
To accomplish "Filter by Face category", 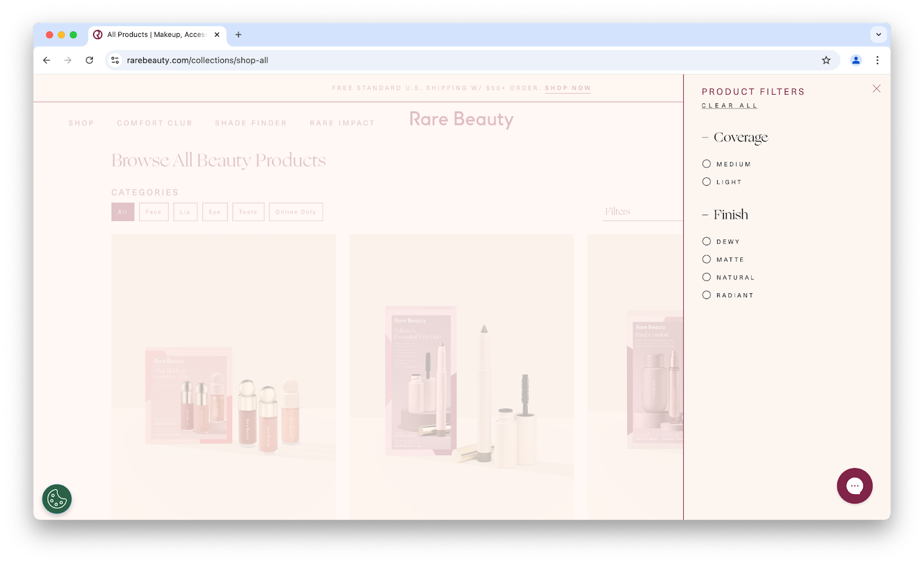I will pos(154,212).
